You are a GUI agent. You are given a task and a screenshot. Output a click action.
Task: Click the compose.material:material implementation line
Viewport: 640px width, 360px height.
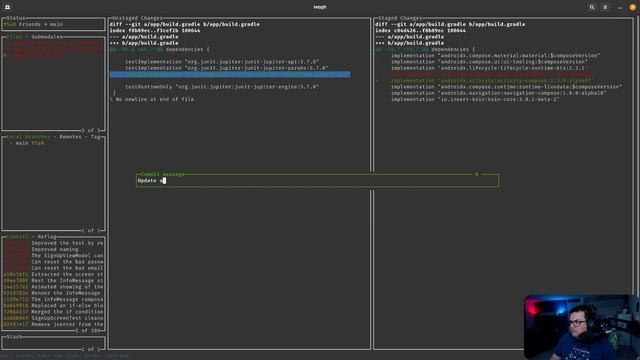click(495, 56)
